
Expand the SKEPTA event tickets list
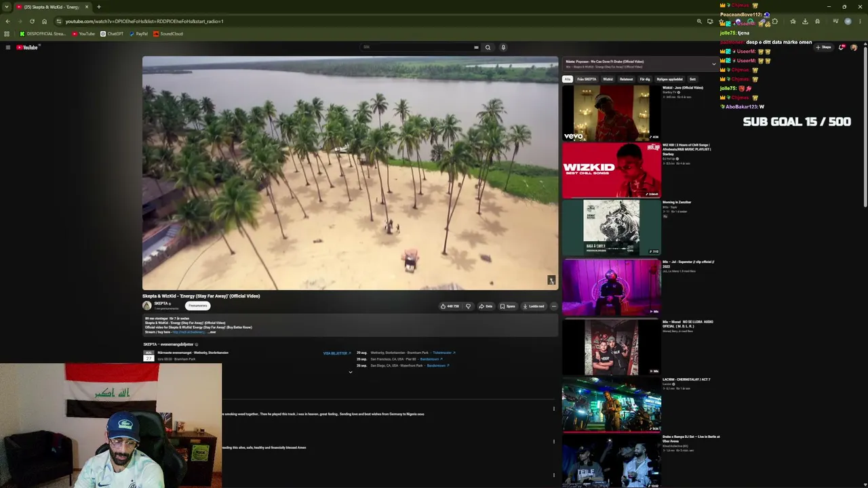[x=351, y=372]
